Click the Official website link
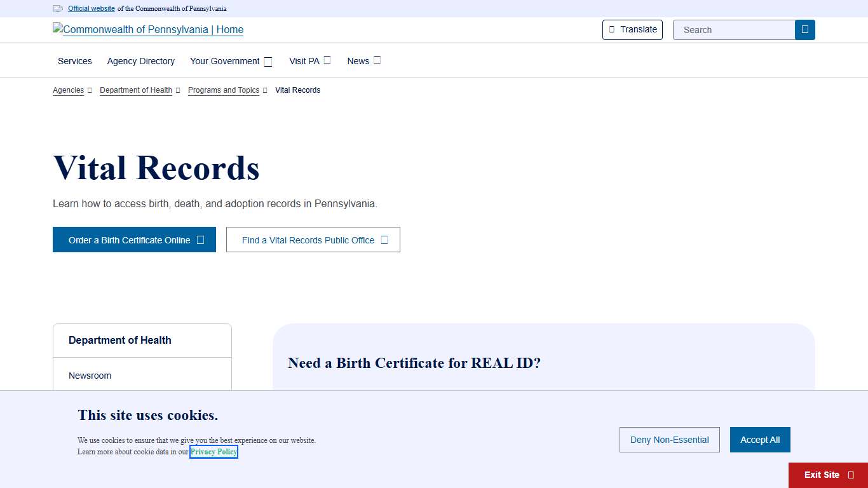Screen dimensions: 868x488 (x=92, y=9)
